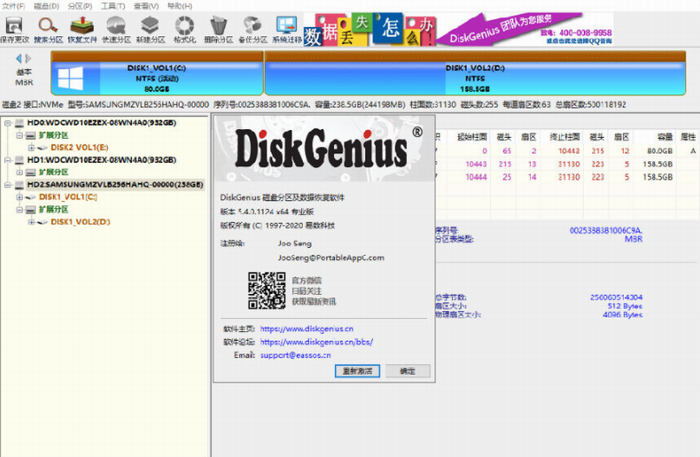Collapse 扩展分区 node under HD2

click(x=19, y=209)
